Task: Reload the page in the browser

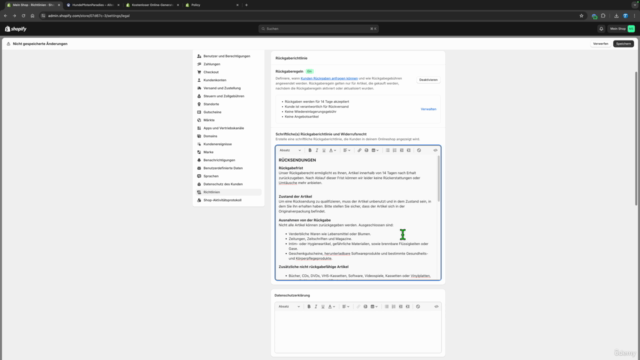Action: click(x=23, y=16)
